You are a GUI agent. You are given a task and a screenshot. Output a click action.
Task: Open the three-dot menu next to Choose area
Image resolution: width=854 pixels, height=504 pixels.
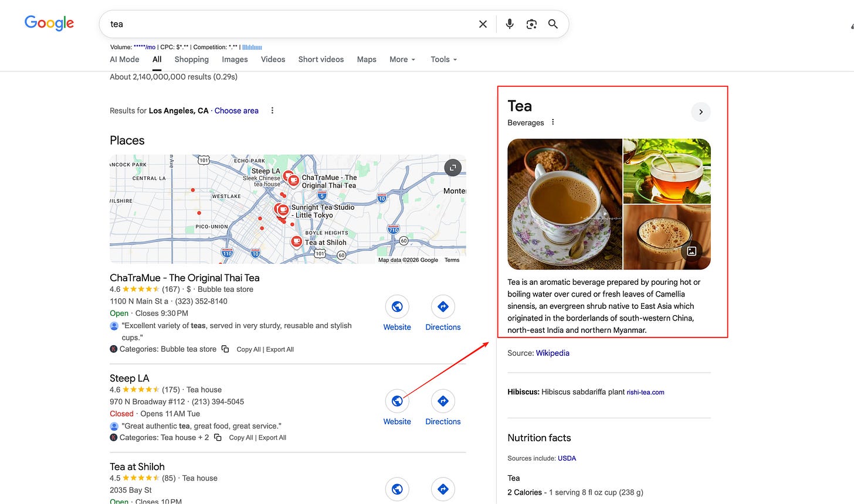272,111
